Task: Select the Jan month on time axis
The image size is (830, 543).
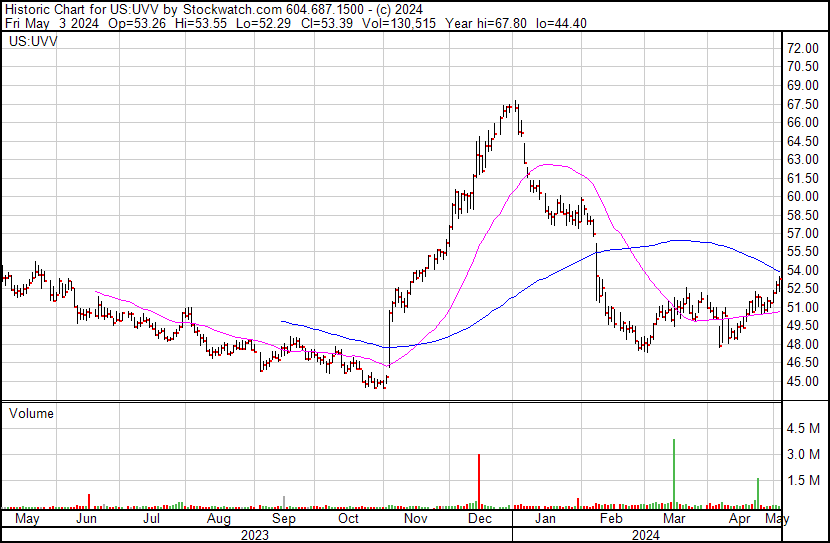Action: click(545, 520)
